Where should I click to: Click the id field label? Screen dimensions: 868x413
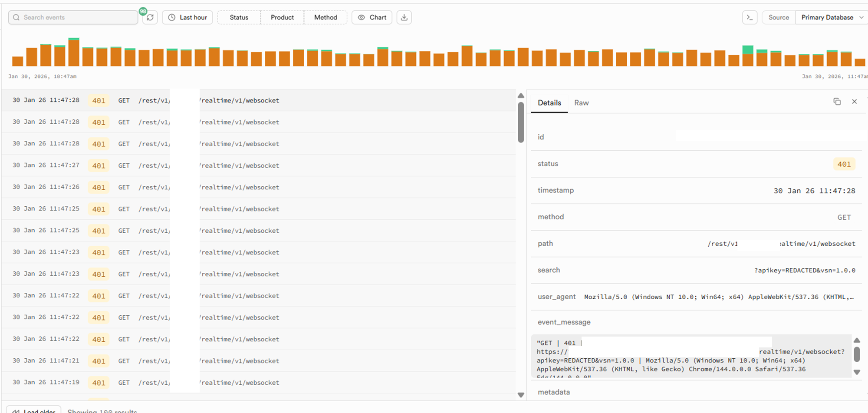541,137
